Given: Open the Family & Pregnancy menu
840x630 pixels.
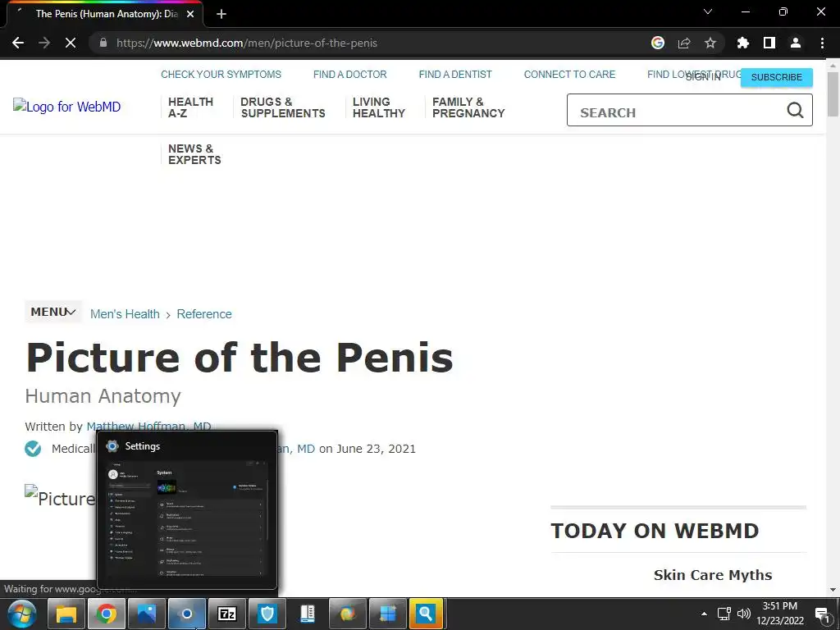Looking at the screenshot, I should click(468, 107).
